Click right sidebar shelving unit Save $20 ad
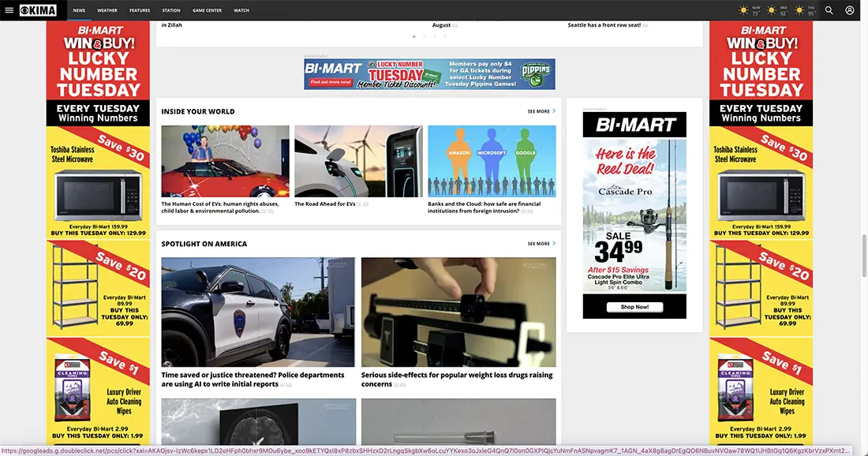The width and height of the screenshot is (868, 456). (x=761, y=288)
